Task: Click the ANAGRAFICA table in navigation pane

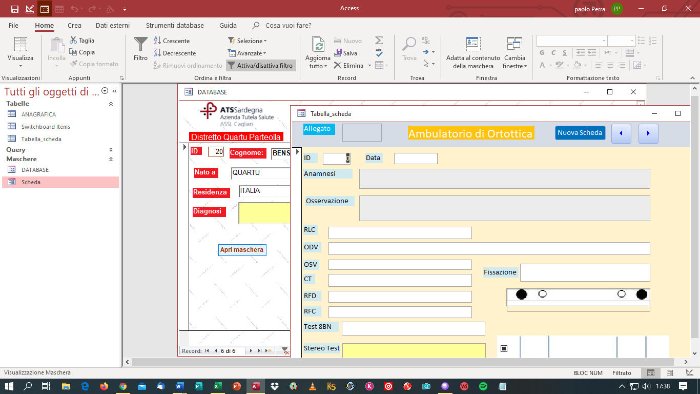Action: point(38,114)
